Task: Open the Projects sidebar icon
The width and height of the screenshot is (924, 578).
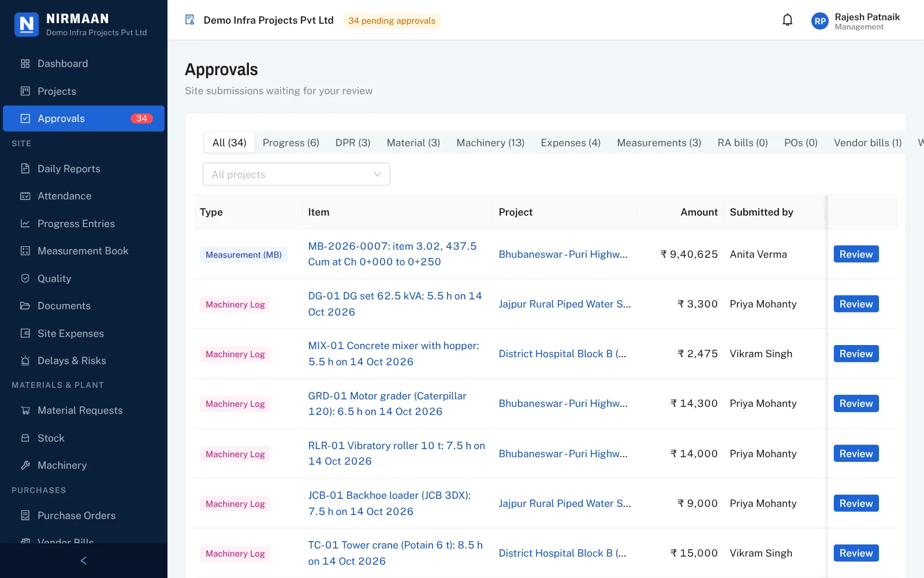Action: point(25,91)
